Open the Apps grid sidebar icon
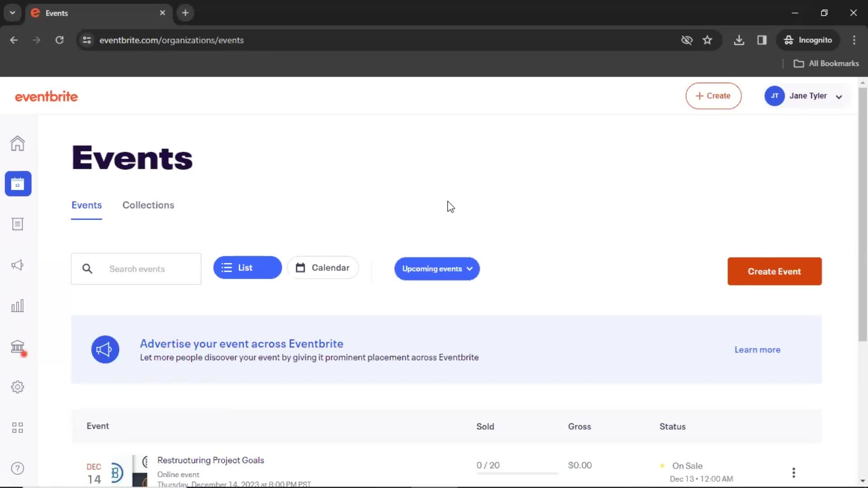Image resolution: width=868 pixels, height=488 pixels. [x=18, y=428]
